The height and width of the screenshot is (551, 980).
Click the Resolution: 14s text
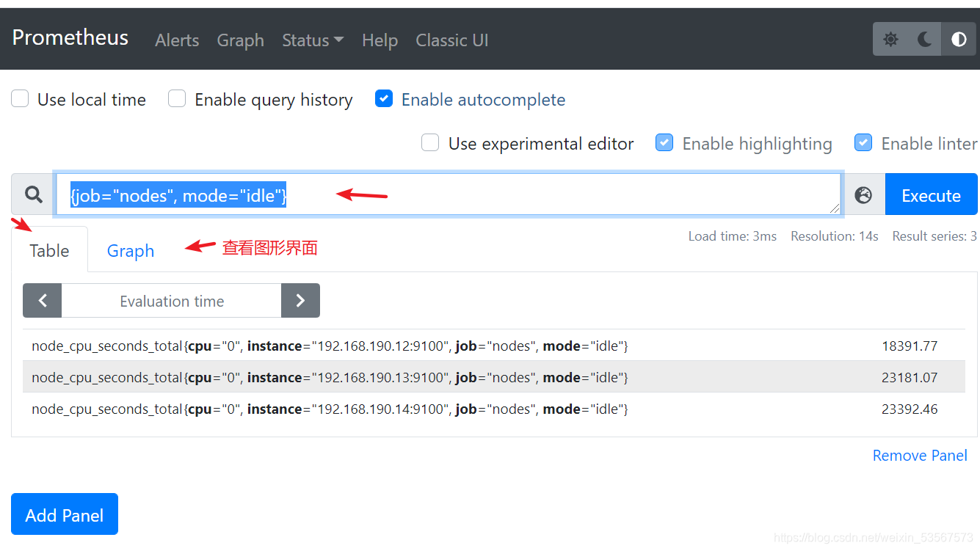click(x=834, y=236)
